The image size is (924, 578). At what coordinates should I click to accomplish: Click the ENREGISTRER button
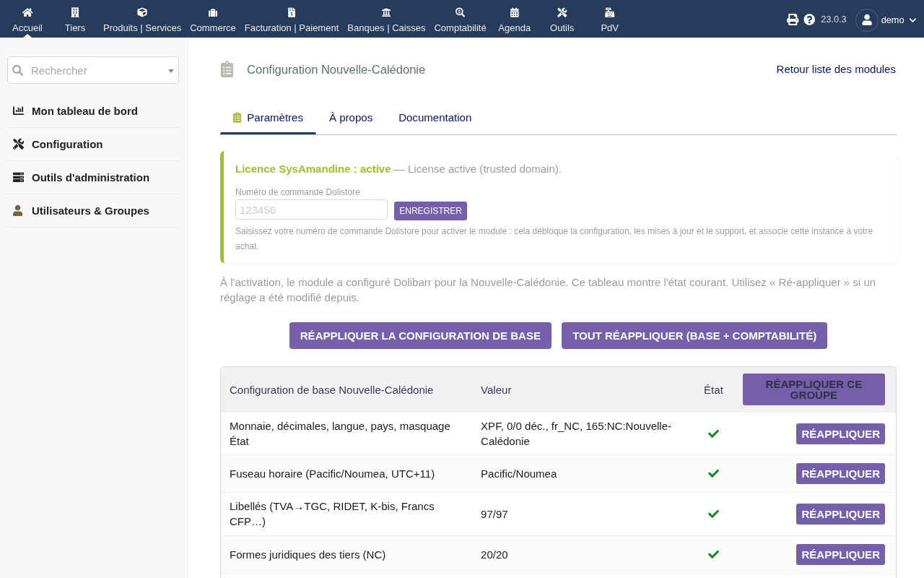tap(430, 211)
